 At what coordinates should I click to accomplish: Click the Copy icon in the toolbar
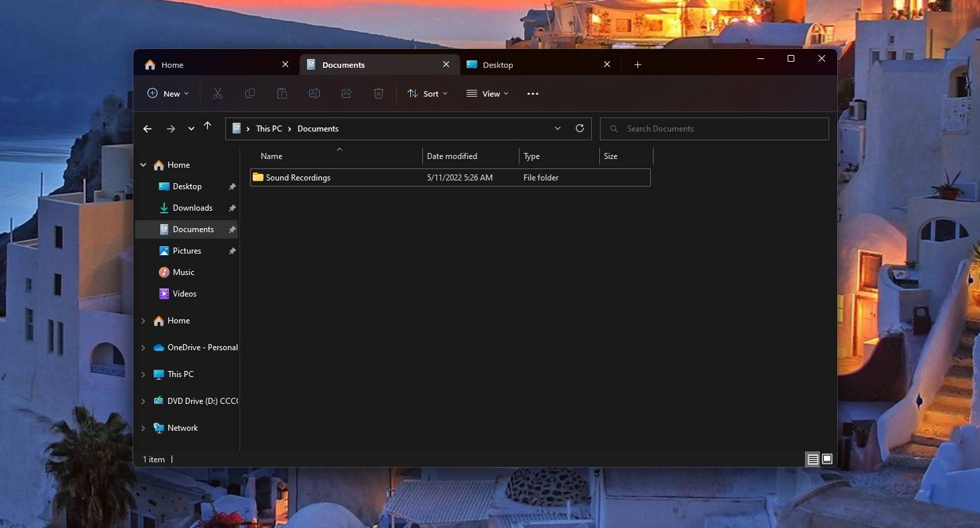pyautogui.click(x=249, y=93)
